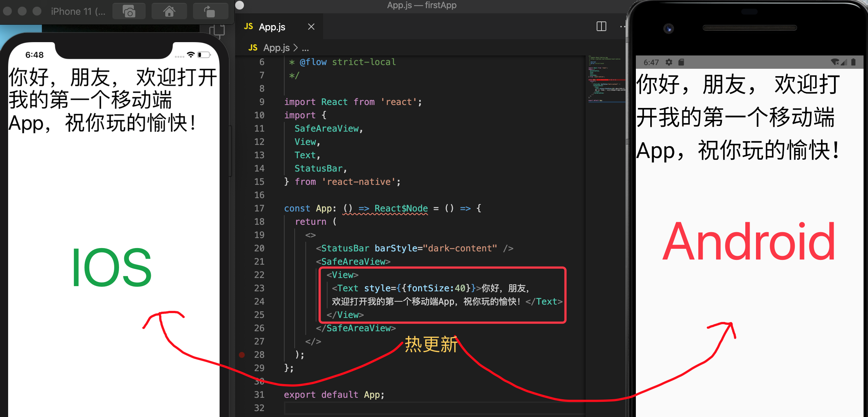
Task: Click the return keyword on line 18
Action: click(x=311, y=222)
